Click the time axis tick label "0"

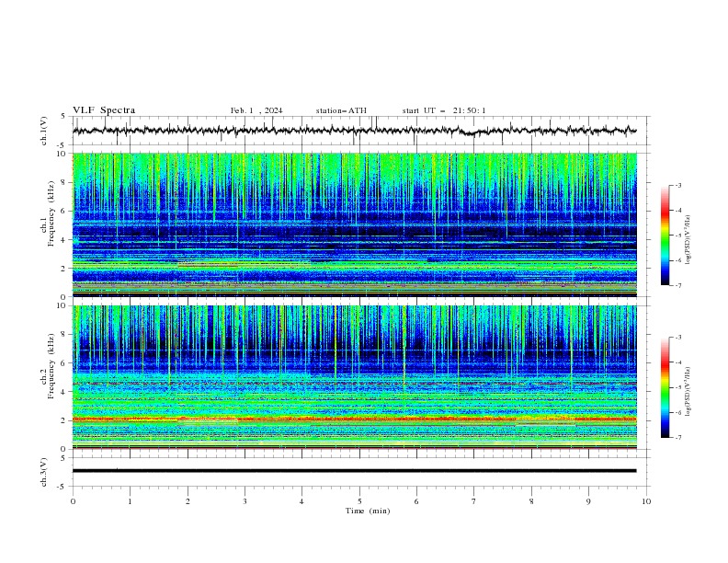(x=73, y=501)
